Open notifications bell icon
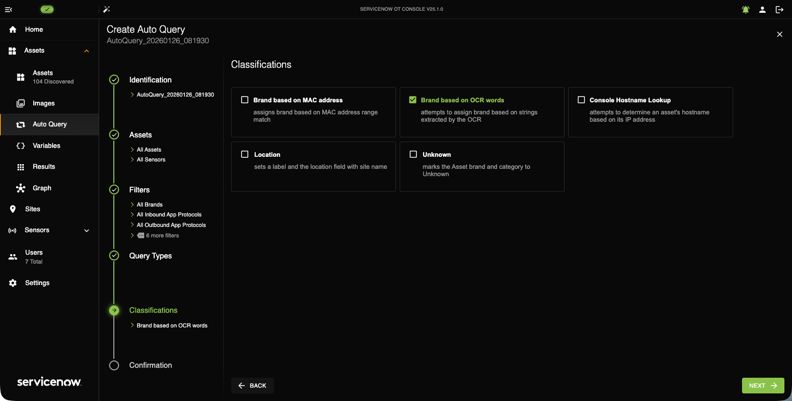 click(746, 10)
